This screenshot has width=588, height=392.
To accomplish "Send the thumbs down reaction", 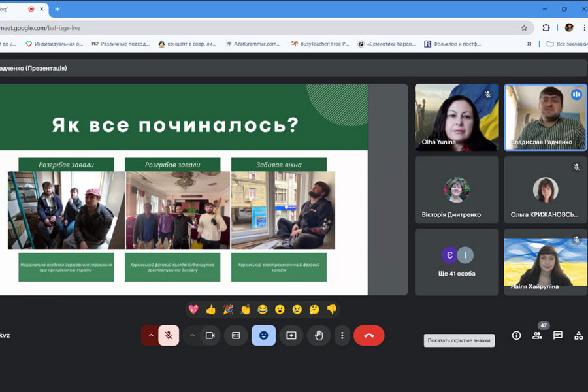I will tap(331, 309).
